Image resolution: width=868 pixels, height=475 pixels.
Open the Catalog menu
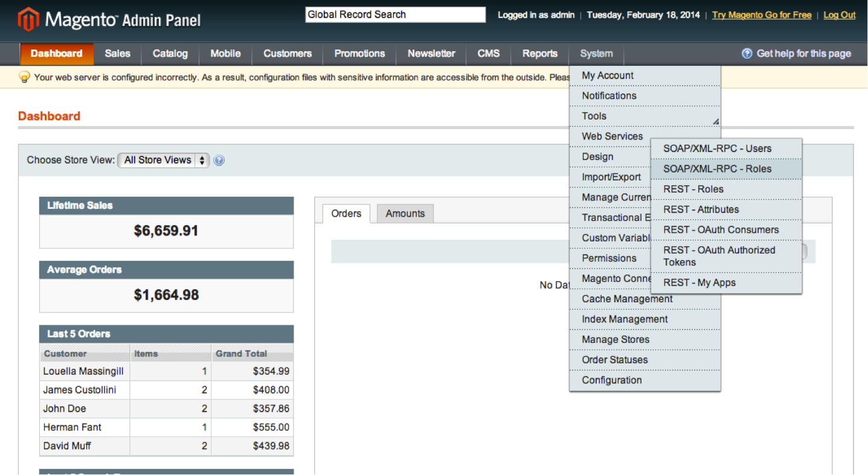170,54
